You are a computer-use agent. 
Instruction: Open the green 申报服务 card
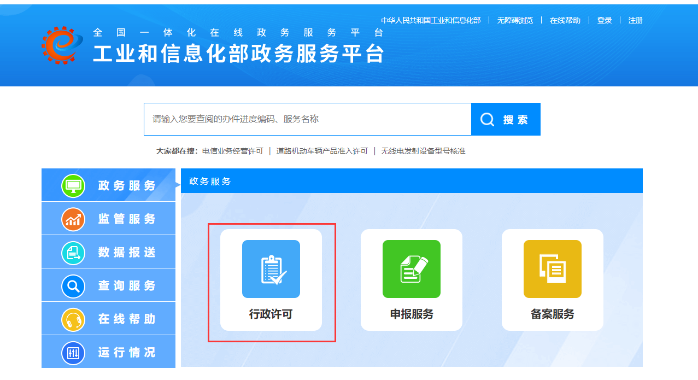point(412,280)
